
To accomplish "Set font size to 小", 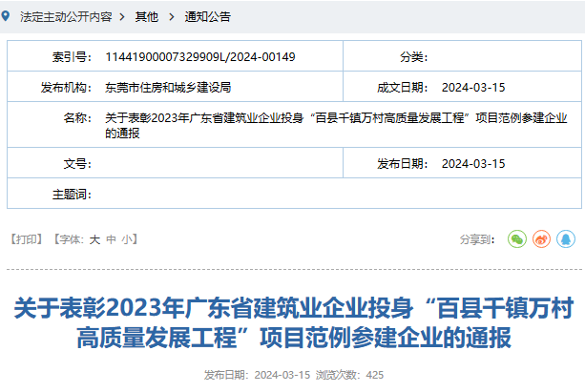I will (x=127, y=239).
